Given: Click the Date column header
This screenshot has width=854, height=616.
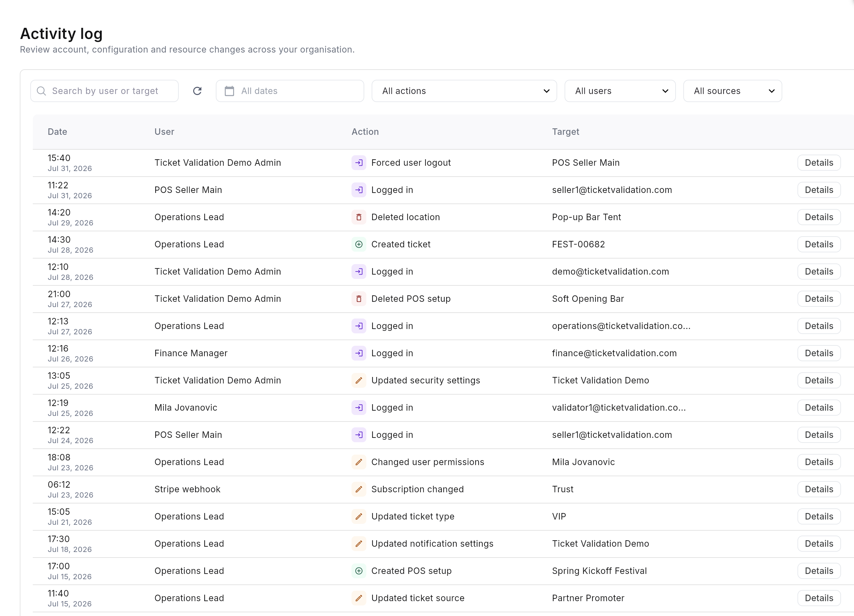Looking at the screenshot, I should point(57,132).
